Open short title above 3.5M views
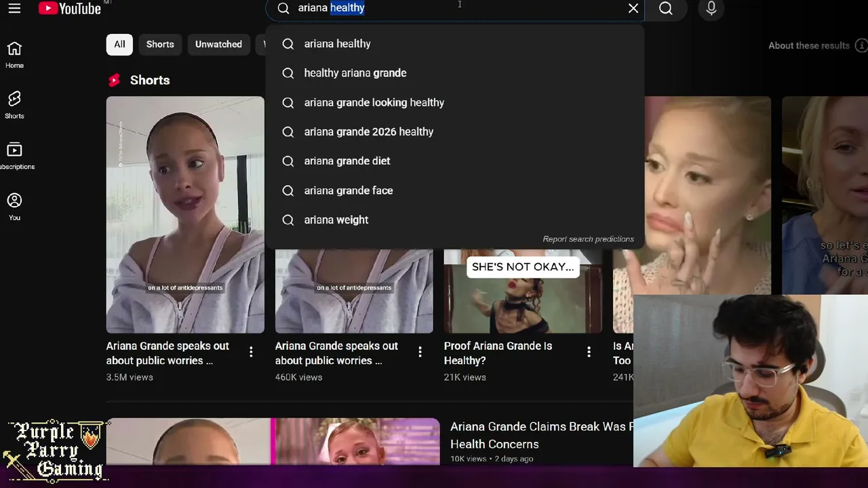This screenshot has width=868, height=488. coord(167,353)
